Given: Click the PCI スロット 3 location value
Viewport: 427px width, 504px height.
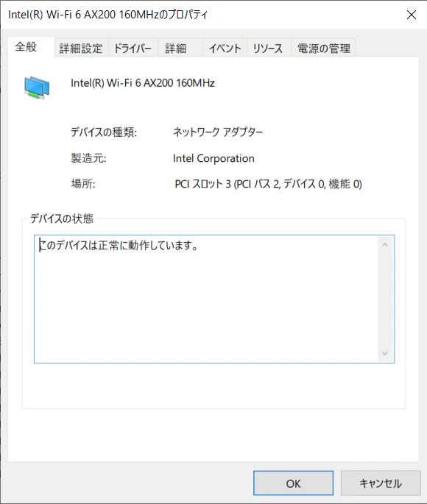Looking at the screenshot, I should (x=269, y=184).
